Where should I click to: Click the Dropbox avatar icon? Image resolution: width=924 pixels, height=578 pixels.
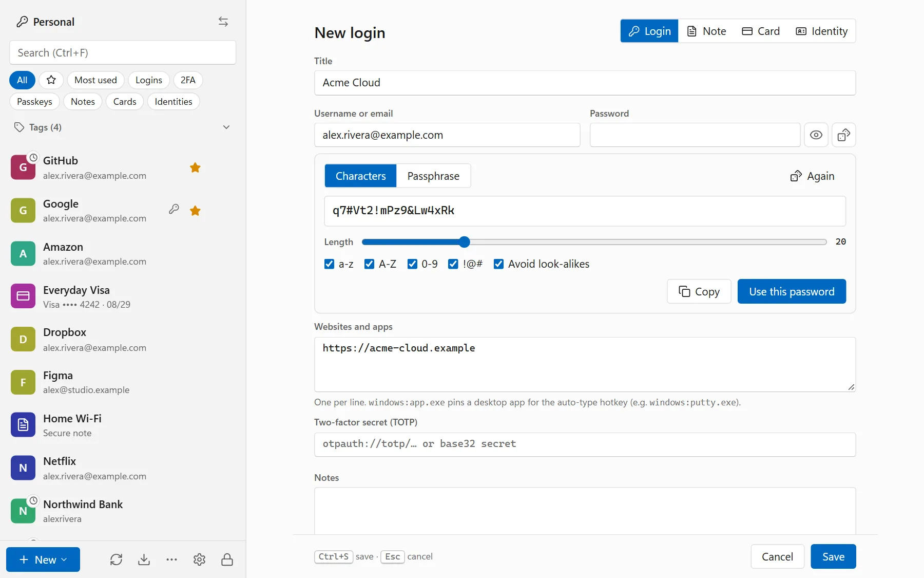[x=23, y=339]
